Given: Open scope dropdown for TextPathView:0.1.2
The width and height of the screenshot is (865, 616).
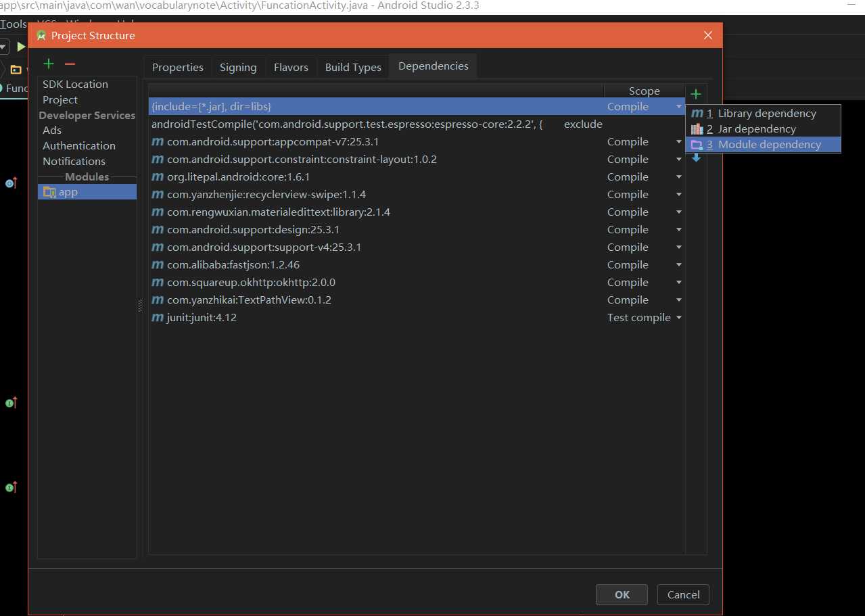Looking at the screenshot, I should point(678,300).
